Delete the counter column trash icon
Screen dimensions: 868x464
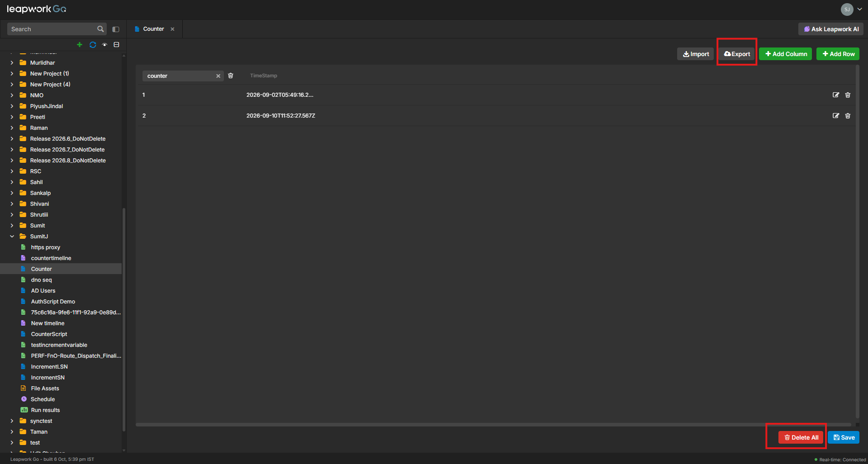(231, 76)
